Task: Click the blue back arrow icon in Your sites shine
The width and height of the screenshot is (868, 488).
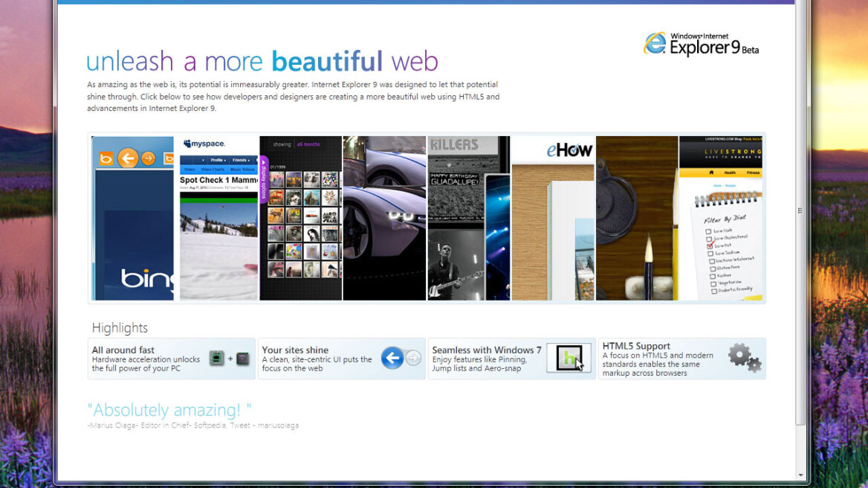Action: (x=392, y=358)
